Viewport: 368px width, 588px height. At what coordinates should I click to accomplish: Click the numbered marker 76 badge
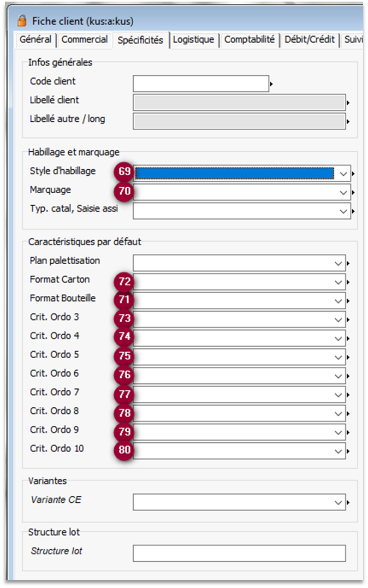125,376
